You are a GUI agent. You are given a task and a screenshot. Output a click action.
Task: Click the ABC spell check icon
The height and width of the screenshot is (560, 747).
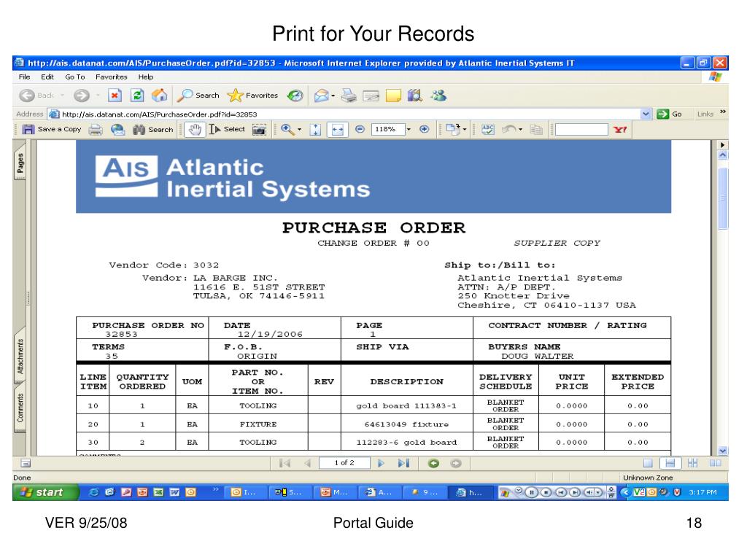(x=488, y=130)
